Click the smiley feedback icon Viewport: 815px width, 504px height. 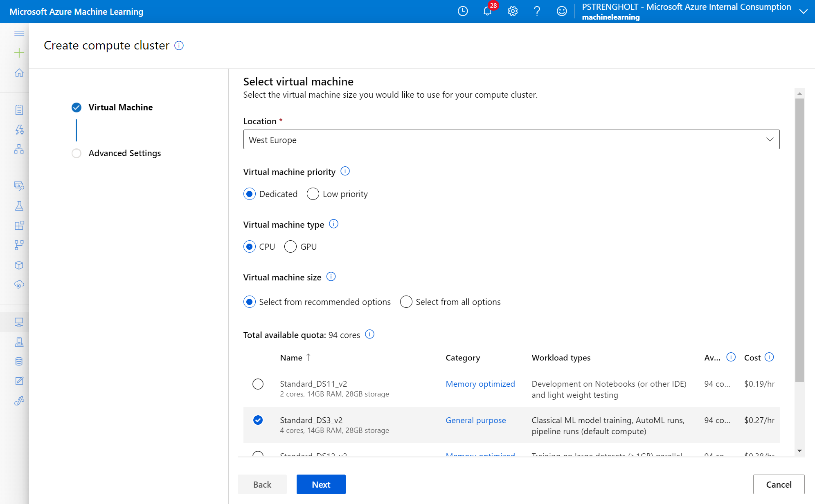(x=562, y=11)
